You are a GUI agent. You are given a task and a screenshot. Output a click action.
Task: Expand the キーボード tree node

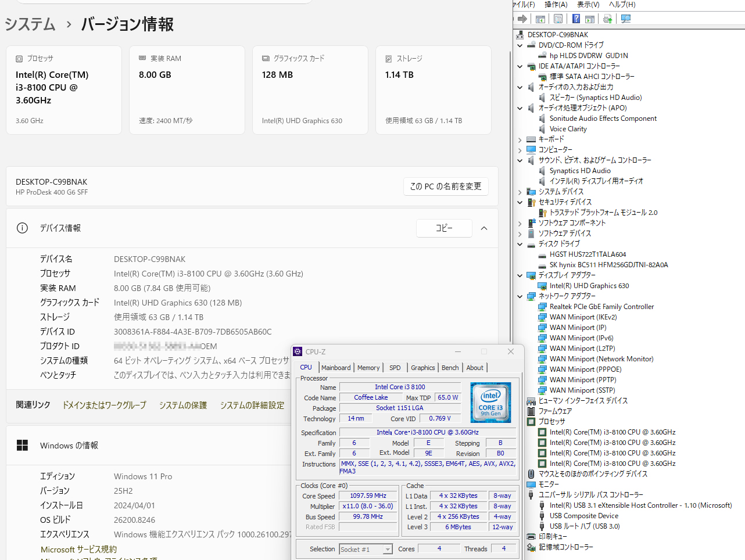coord(520,139)
